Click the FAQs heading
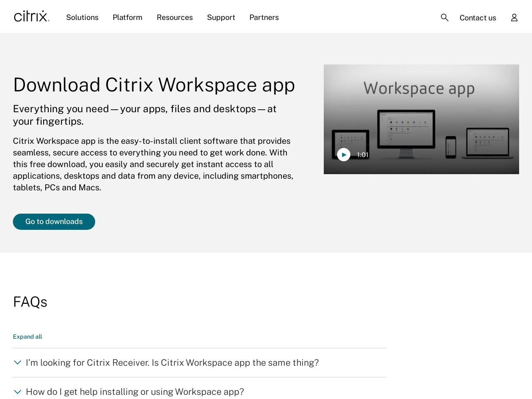The image size is (532, 399). [30, 302]
